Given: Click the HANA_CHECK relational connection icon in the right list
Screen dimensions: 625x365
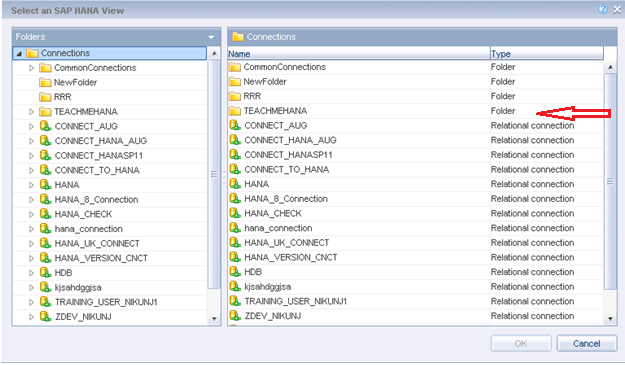Looking at the screenshot, I should pyautogui.click(x=235, y=213).
